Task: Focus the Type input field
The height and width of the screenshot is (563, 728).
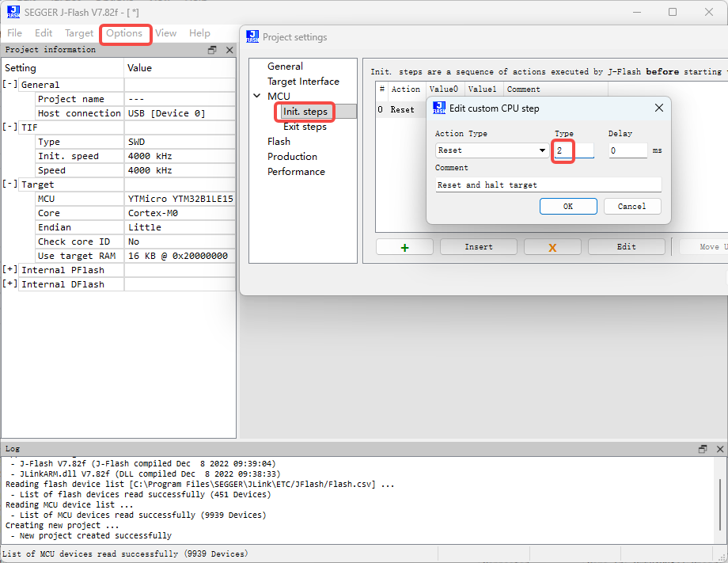Action: click(x=574, y=150)
